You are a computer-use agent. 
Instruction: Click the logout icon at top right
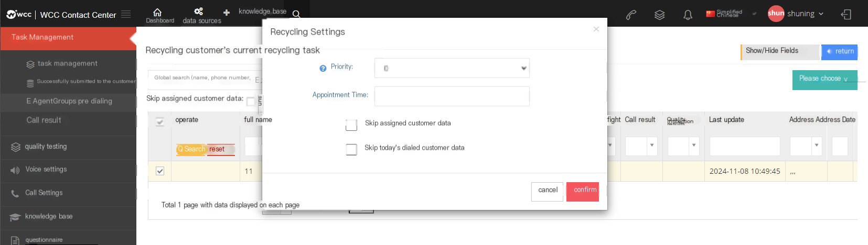(846, 15)
